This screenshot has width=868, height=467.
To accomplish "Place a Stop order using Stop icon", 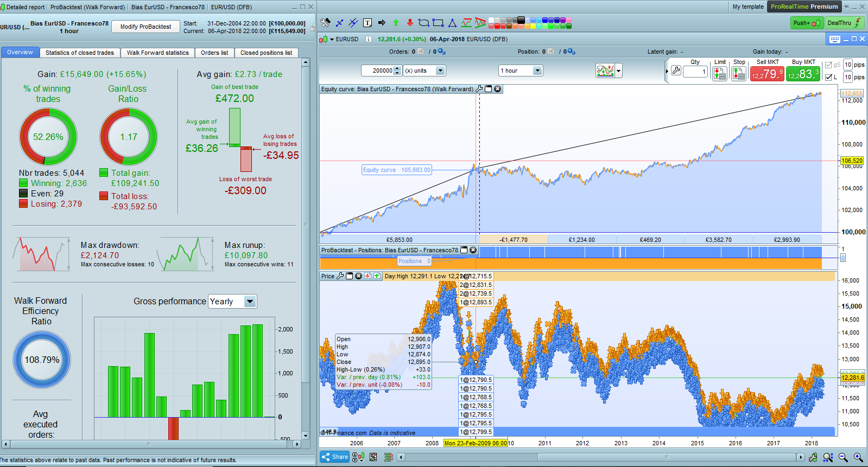I will (739, 74).
